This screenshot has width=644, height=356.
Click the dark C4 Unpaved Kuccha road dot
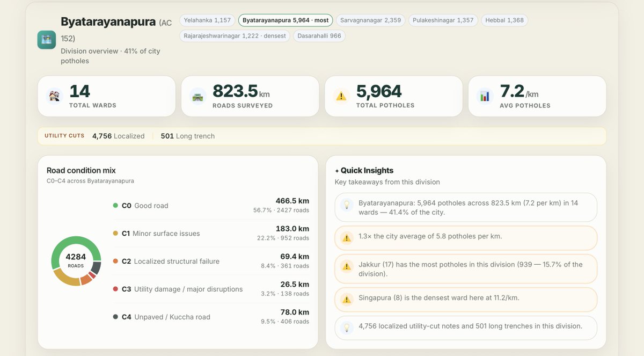click(x=115, y=317)
